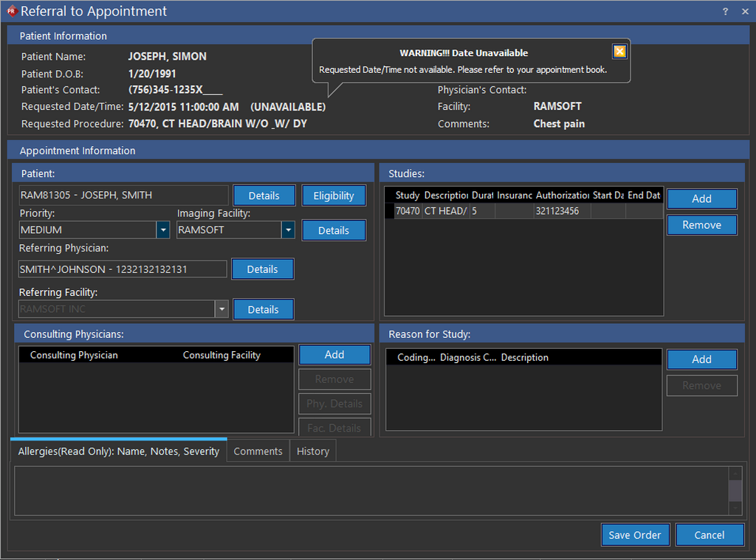The width and height of the screenshot is (756, 560).
Task: Add a Reason for Study entry
Action: (x=701, y=359)
